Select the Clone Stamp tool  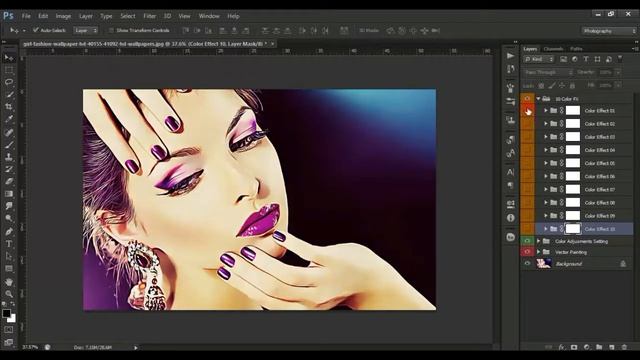9,157
